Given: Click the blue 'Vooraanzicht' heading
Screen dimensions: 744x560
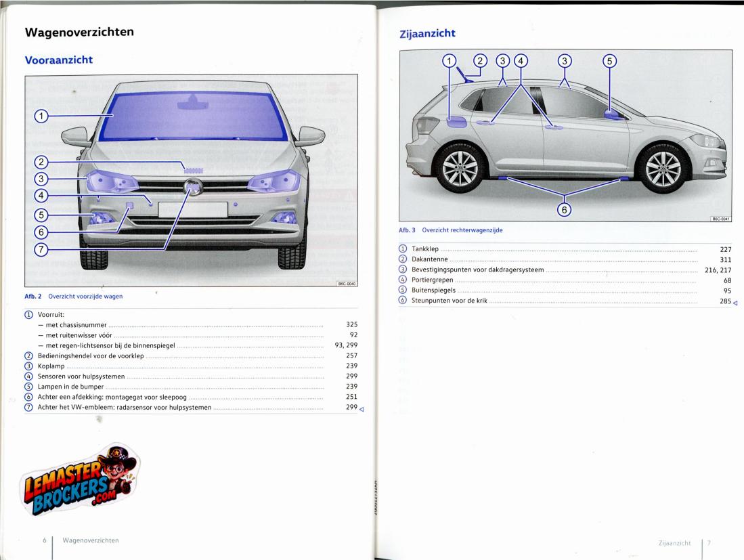Looking at the screenshot, I should (59, 60).
